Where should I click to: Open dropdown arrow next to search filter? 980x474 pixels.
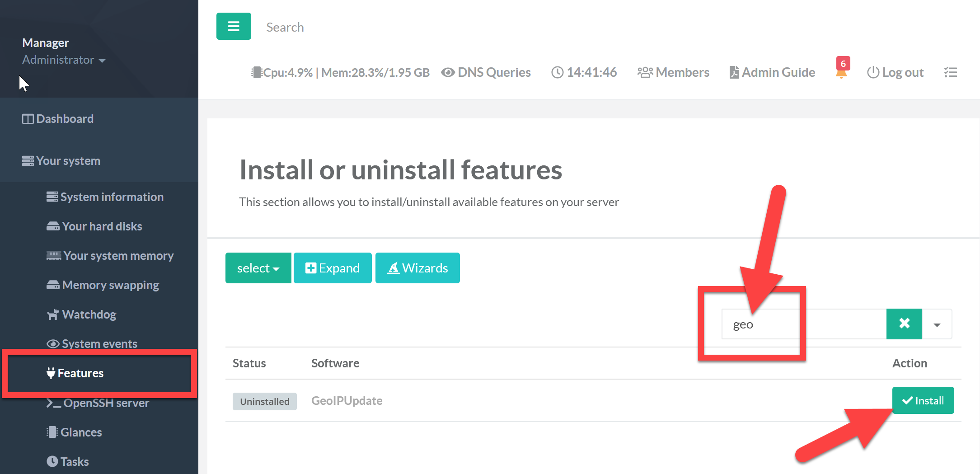(x=937, y=324)
